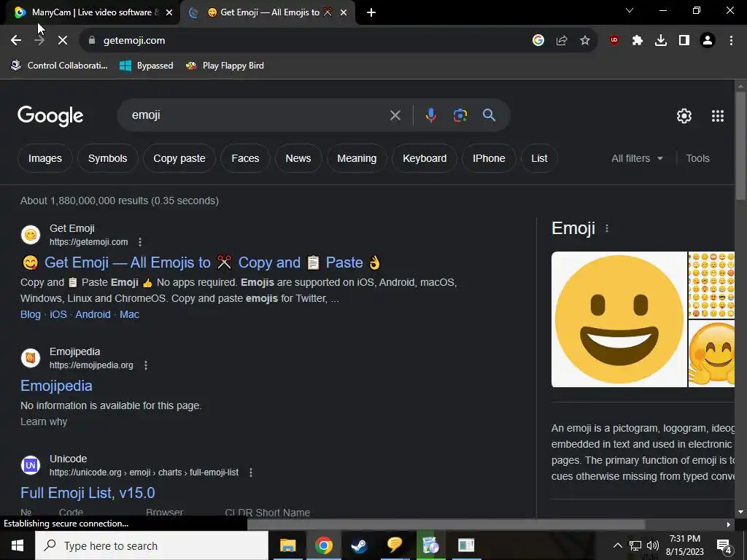Image resolution: width=747 pixels, height=560 pixels.
Task: Bookmark this page with the star icon
Action: [585, 41]
